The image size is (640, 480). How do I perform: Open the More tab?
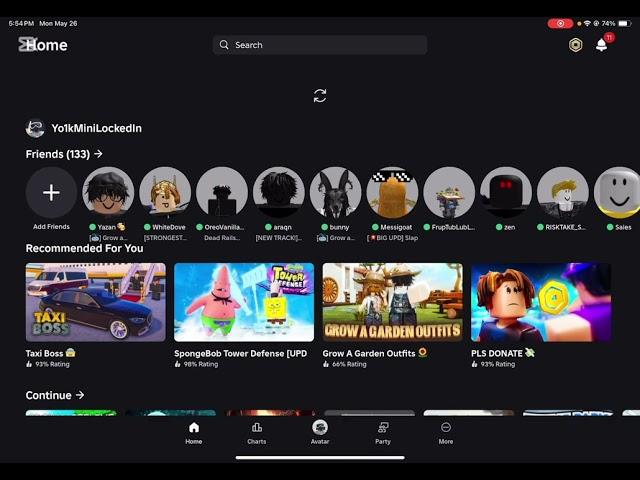(x=446, y=433)
